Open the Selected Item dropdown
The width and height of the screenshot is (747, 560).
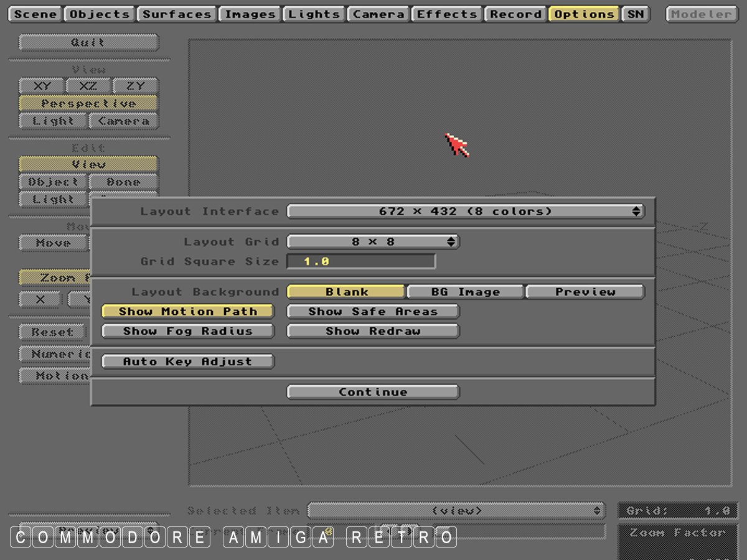pyautogui.click(x=456, y=511)
